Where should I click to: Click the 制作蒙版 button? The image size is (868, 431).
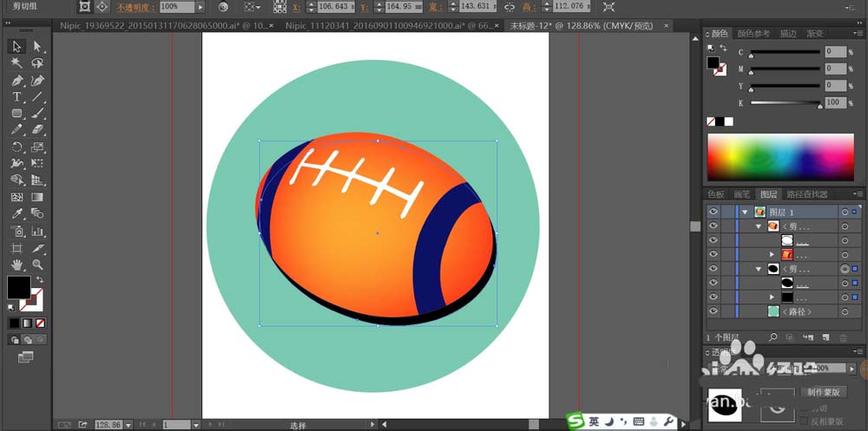click(x=822, y=392)
